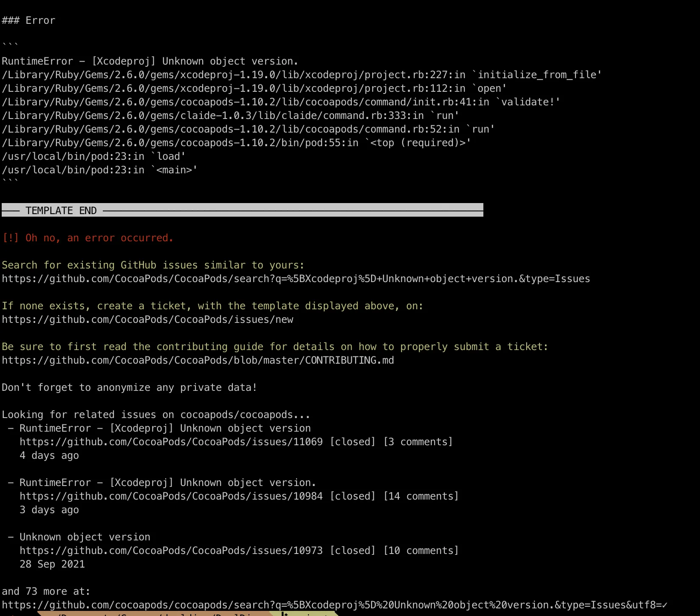The width and height of the screenshot is (700, 616).
Task: Open the issues/10984 link
Action: click(171, 496)
